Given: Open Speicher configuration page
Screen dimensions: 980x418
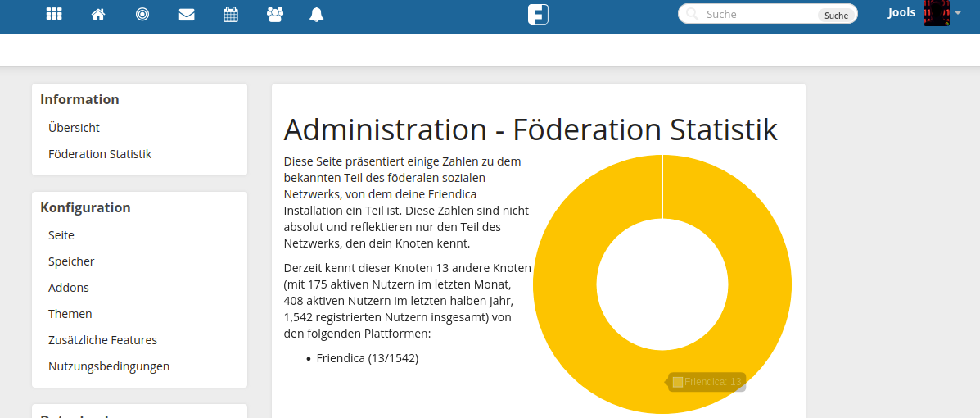Looking at the screenshot, I should point(71,261).
